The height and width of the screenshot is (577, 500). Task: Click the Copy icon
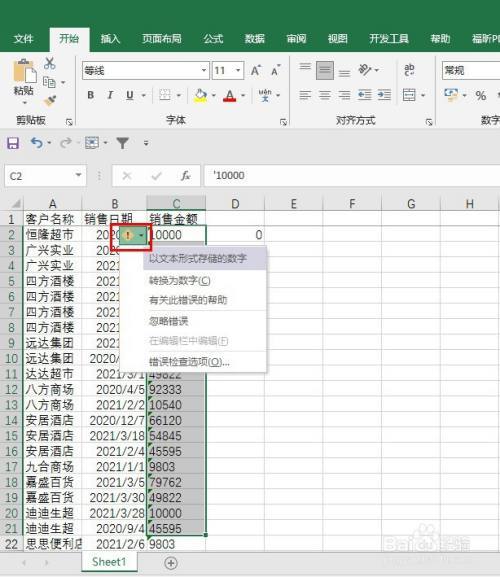[x=49, y=82]
